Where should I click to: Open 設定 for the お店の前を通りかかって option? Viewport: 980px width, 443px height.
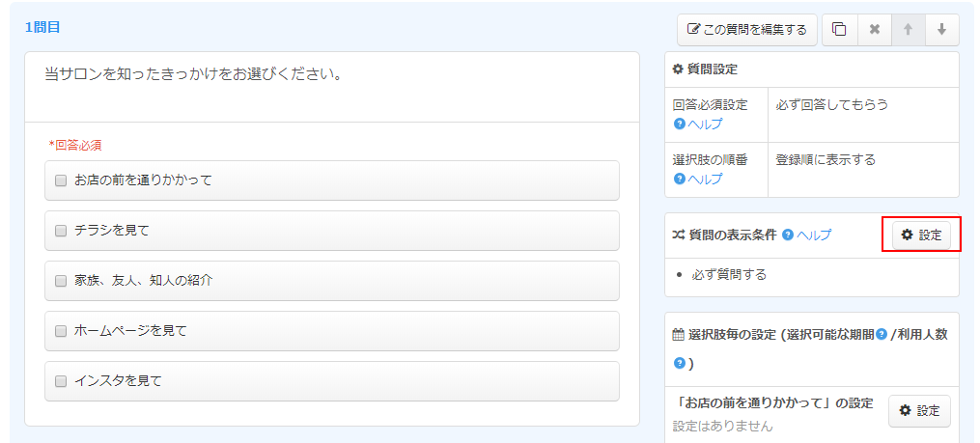click(x=919, y=411)
